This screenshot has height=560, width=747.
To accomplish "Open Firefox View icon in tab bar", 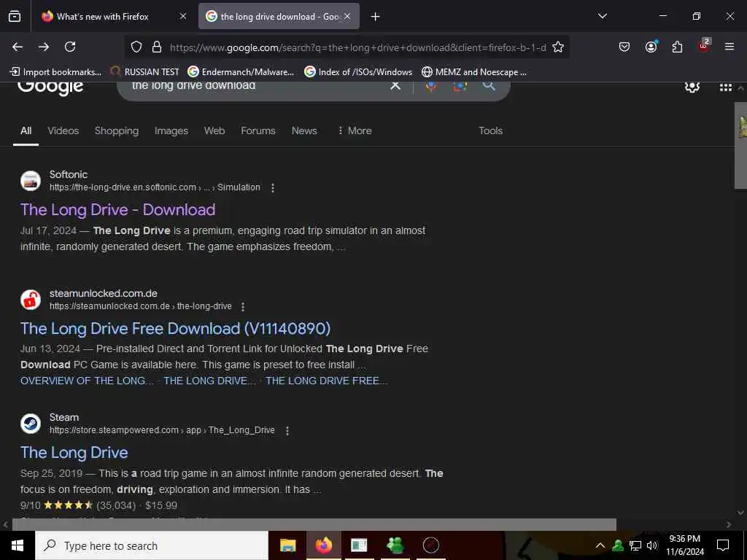I will pyautogui.click(x=15, y=17).
